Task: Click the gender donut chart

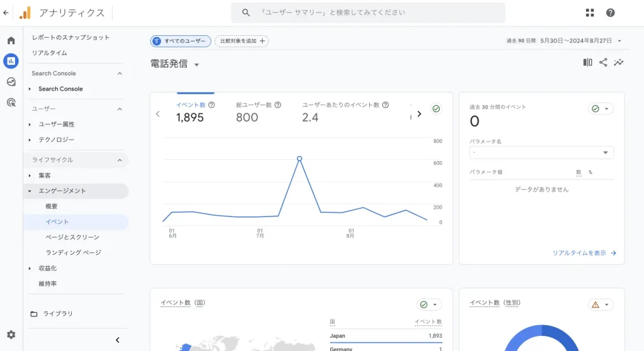Action: pyautogui.click(x=541, y=338)
